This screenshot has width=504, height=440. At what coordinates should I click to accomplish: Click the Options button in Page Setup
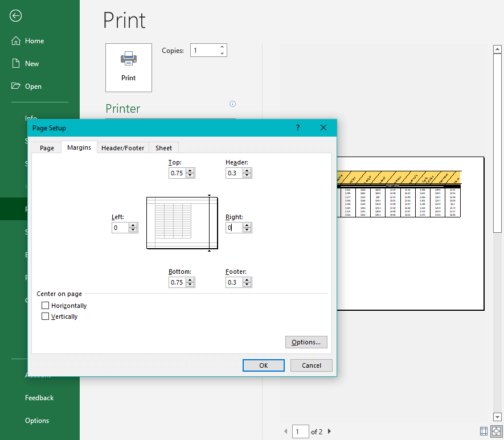[x=306, y=342]
